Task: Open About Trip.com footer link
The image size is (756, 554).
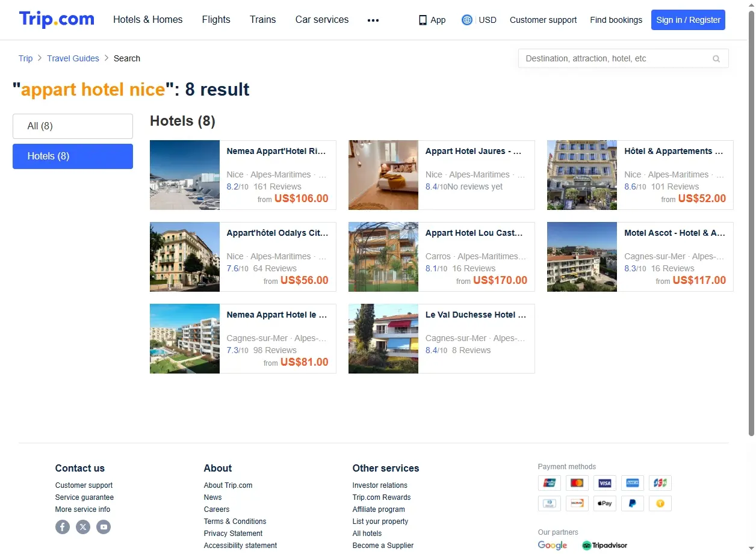Action: click(x=228, y=485)
